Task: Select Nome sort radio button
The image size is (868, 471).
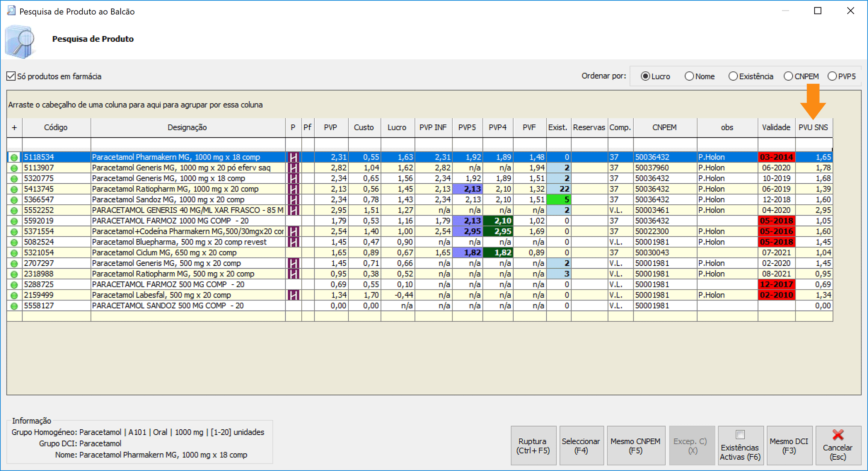Action: pos(689,76)
